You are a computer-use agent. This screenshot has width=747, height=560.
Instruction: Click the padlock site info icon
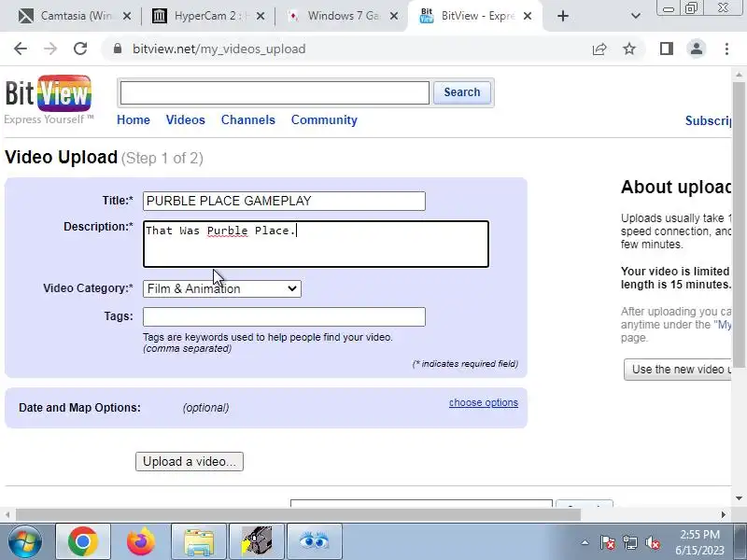click(x=118, y=49)
